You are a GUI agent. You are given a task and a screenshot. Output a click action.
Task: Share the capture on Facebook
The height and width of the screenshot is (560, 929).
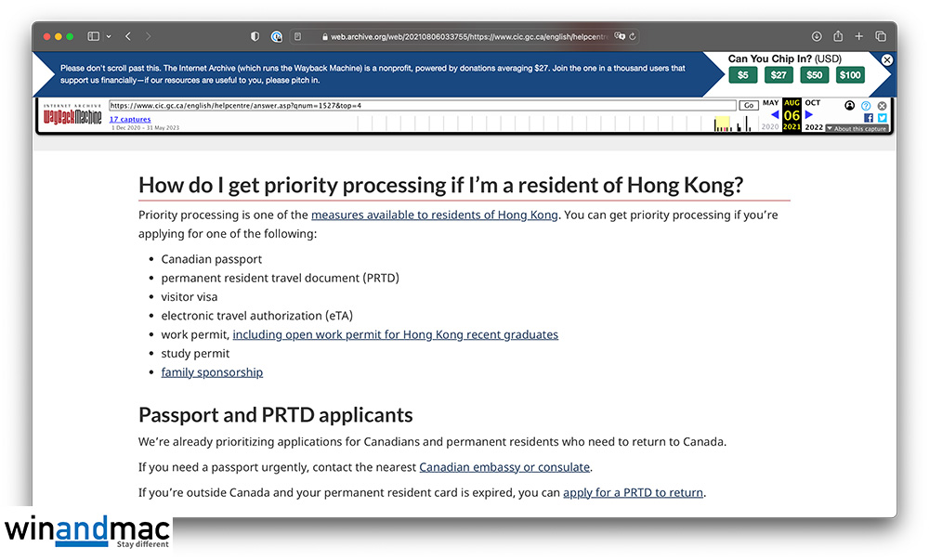click(870, 118)
